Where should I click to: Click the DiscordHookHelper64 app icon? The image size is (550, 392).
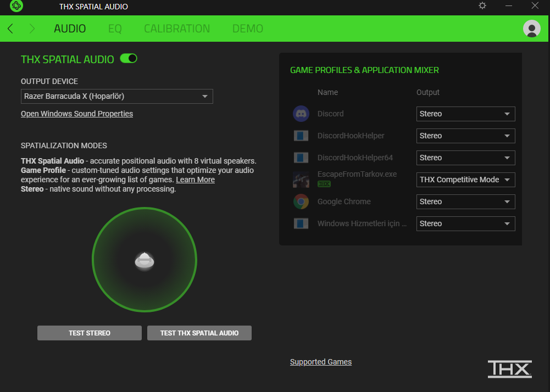pos(301,158)
